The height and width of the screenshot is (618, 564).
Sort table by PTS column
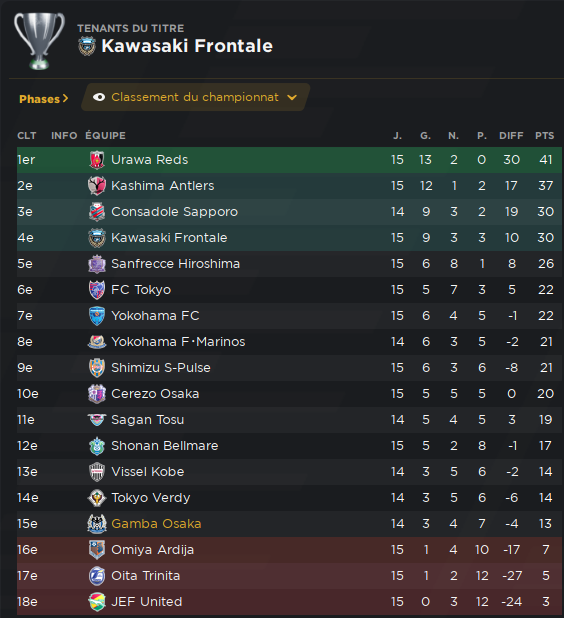545,136
